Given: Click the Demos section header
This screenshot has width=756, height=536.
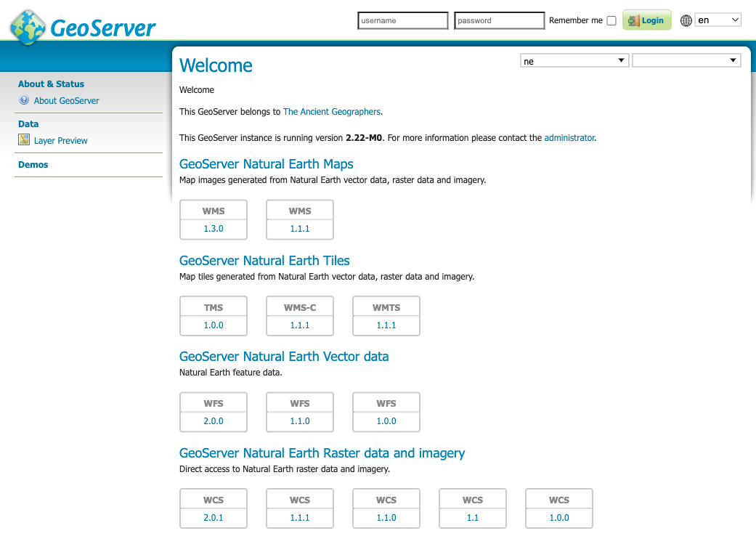Looking at the screenshot, I should 33,164.
